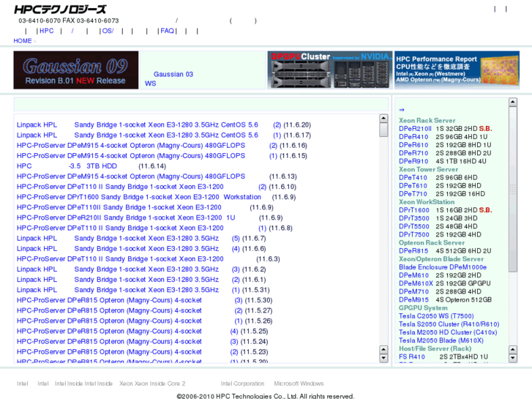
Task: Open DPeT110 II entry dated 11.6.3
Action: [120, 259]
